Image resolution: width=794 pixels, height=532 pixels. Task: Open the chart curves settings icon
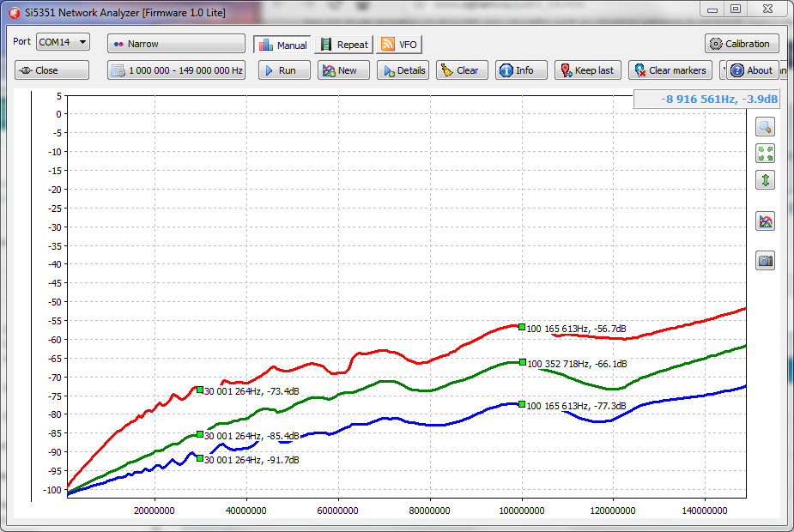[765, 221]
